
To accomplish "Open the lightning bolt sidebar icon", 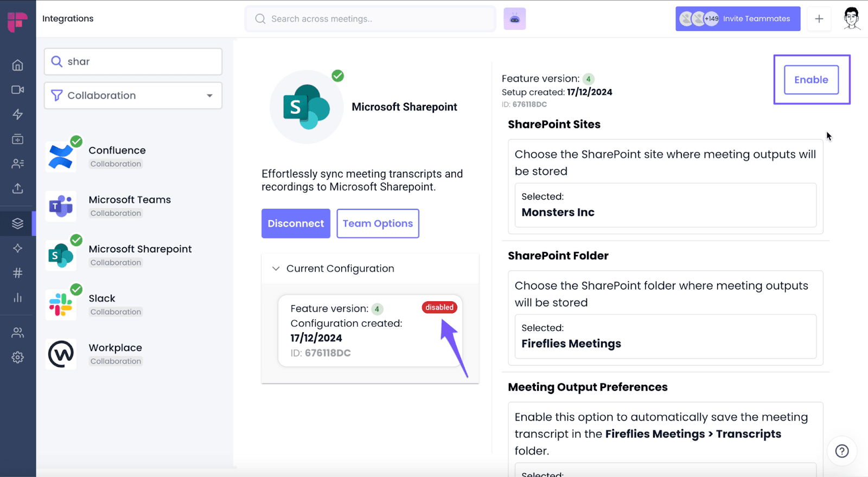I will click(18, 114).
